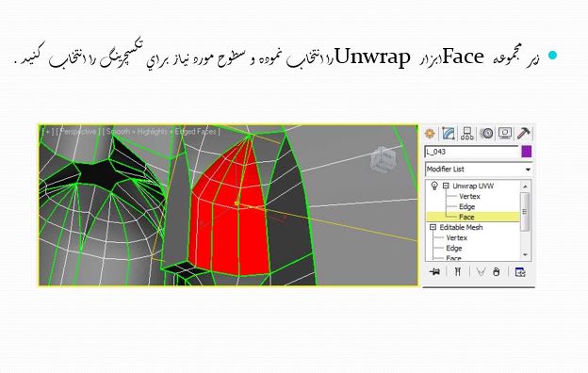Select Edge under Unwrap UVW

(466, 206)
